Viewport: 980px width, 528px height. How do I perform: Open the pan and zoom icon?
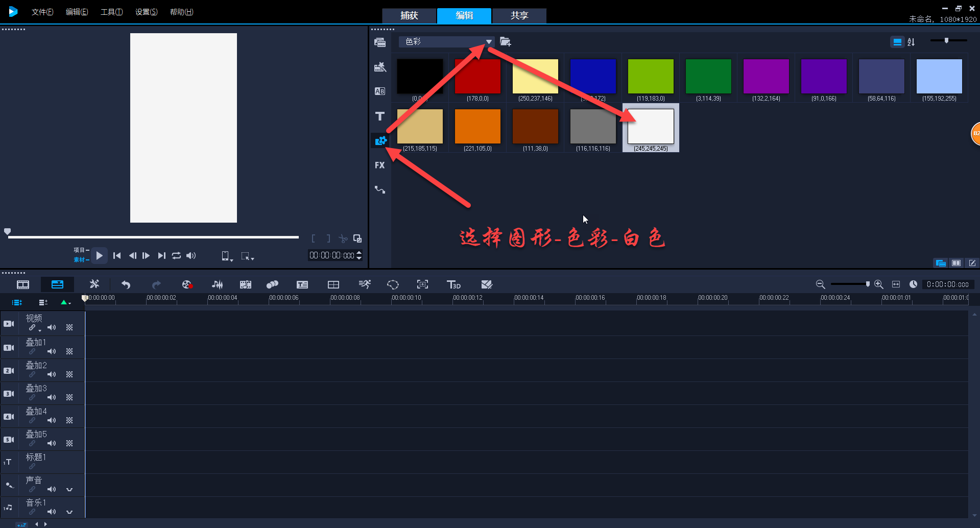point(422,284)
